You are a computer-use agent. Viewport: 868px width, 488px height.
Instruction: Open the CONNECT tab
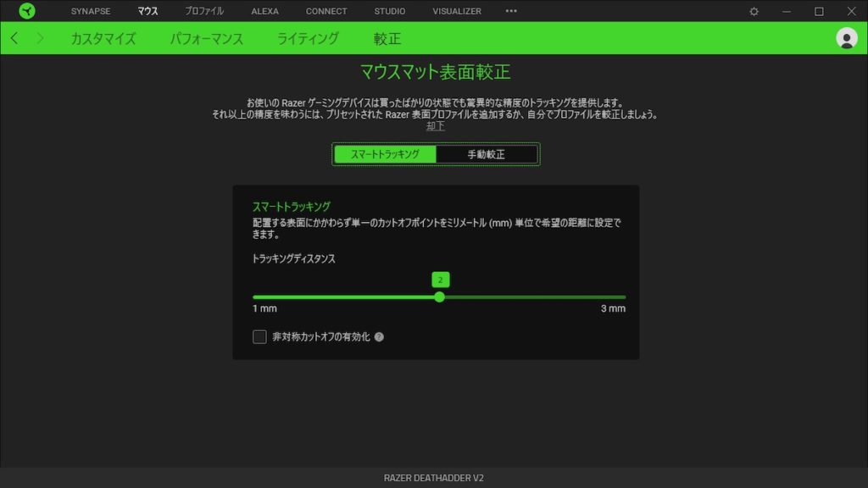326,11
